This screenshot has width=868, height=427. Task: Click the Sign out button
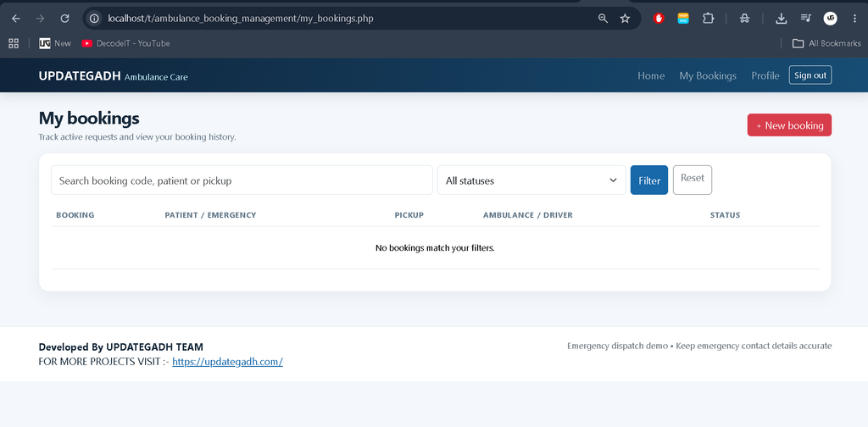point(810,75)
